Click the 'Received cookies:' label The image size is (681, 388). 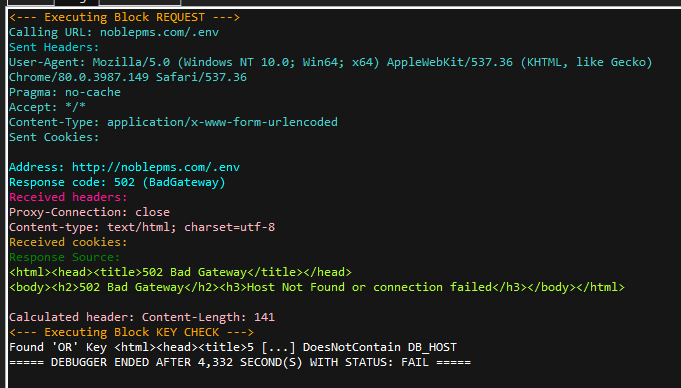tap(68, 242)
